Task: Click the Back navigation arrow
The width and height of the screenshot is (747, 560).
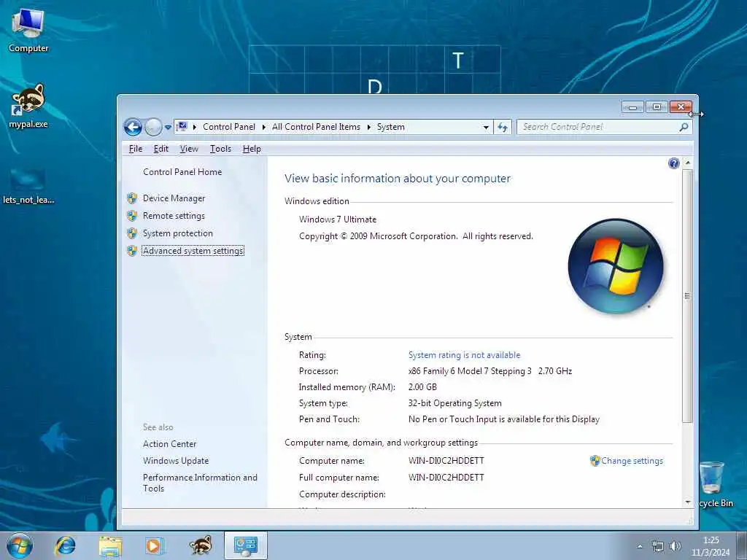Action: 133,127
